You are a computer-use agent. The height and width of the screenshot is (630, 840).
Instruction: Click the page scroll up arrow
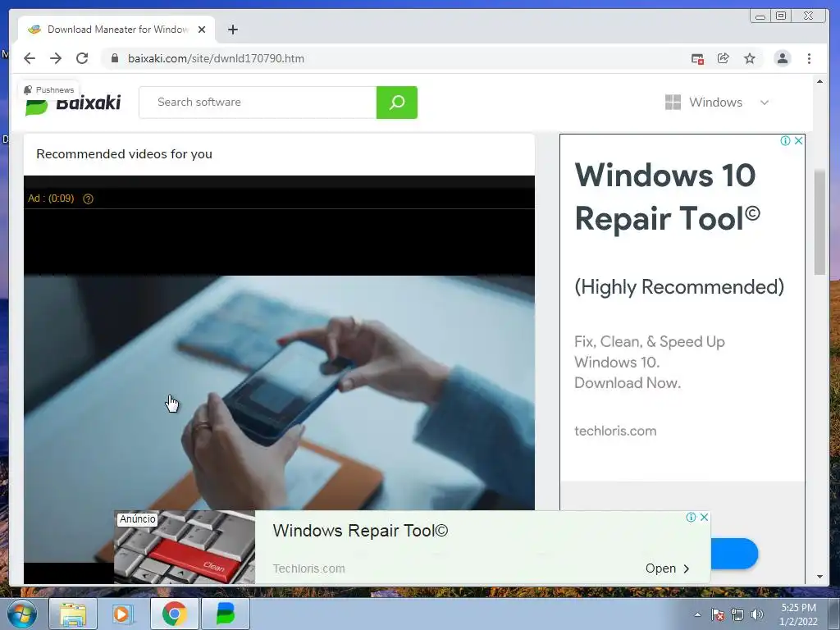coord(819,81)
